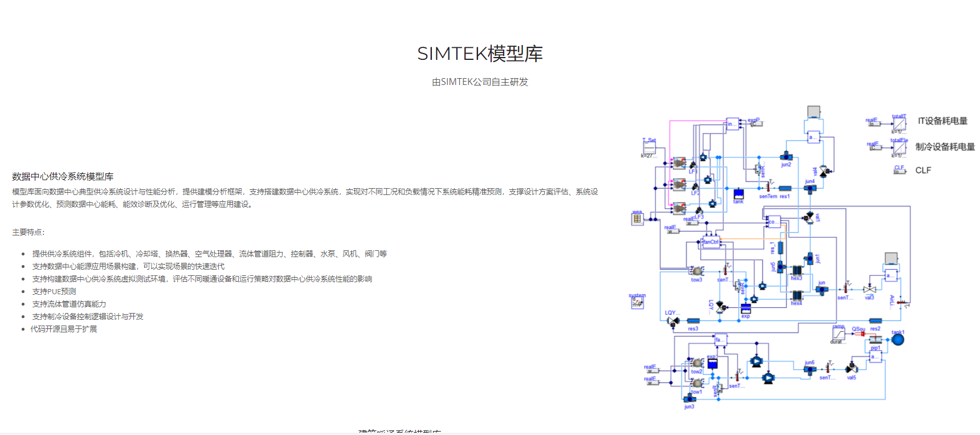
Task: Click the blue tank1 sphere icon
Action: (898, 340)
